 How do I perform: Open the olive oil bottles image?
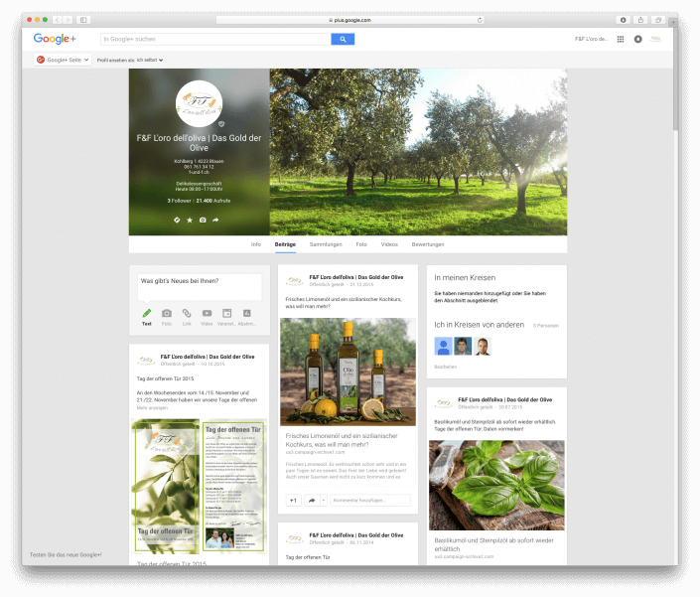(348, 372)
